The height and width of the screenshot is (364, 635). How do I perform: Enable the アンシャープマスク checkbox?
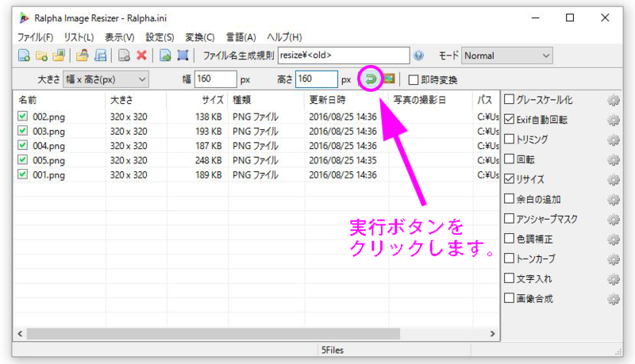coord(509,218)
